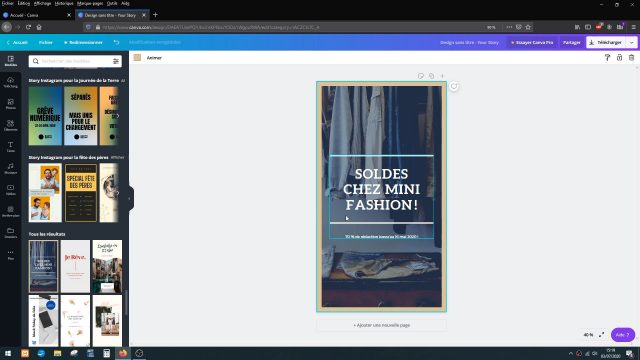Click templates panel vertical scrollbar
Image resolution: width=640 pixels, height=360 pixels.
127,303
